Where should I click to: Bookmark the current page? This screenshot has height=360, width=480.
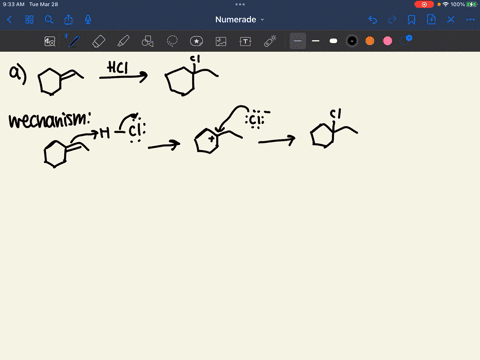coord(412,20)
